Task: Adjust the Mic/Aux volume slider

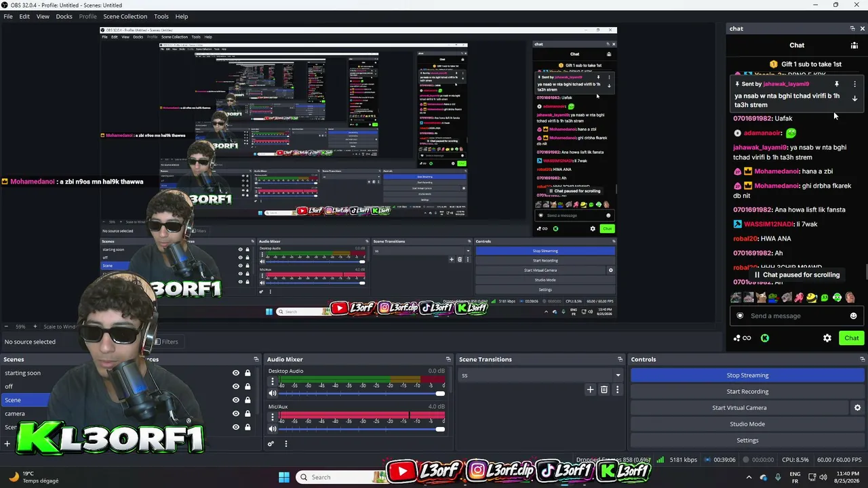Action: [x=360, y=429]
